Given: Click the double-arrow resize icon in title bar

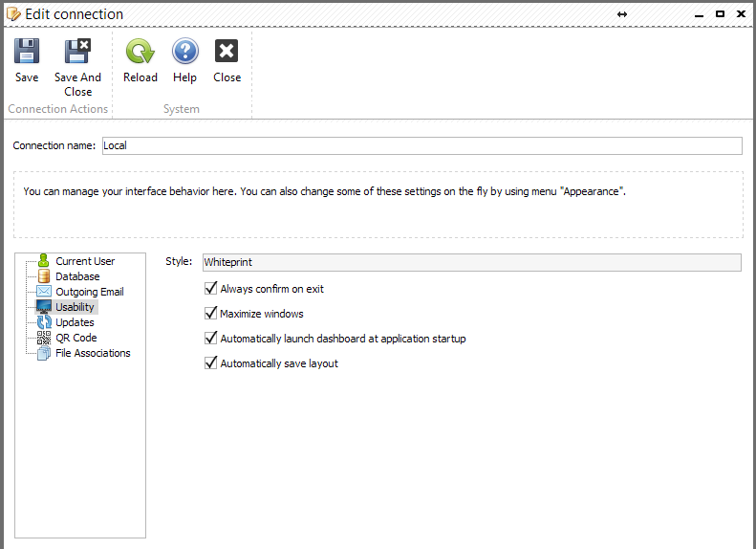Looking at the screenshot, I should (x=622, y=14).
